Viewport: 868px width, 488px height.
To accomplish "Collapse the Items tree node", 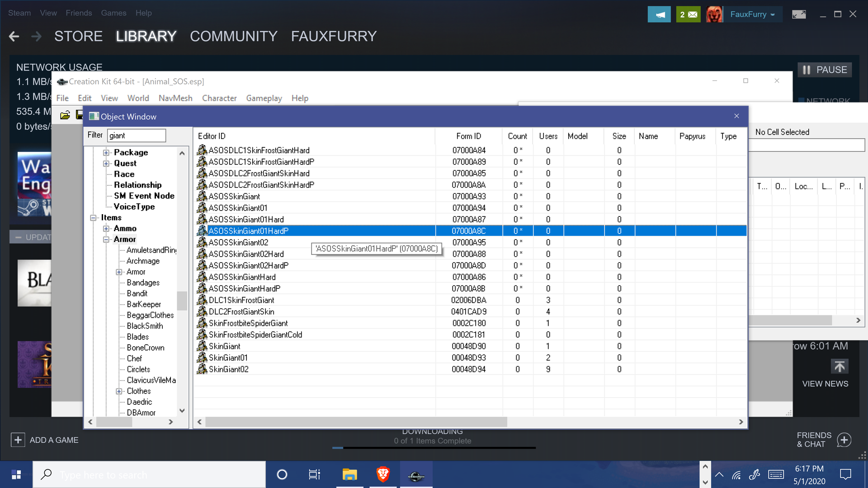I will pos(94,218).
